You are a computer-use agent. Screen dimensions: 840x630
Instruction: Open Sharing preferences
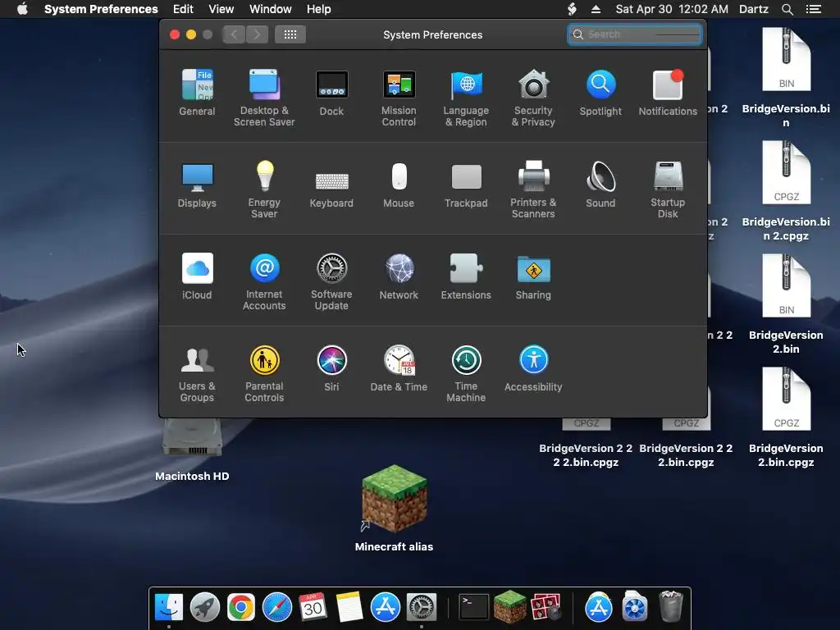[533, 276]
